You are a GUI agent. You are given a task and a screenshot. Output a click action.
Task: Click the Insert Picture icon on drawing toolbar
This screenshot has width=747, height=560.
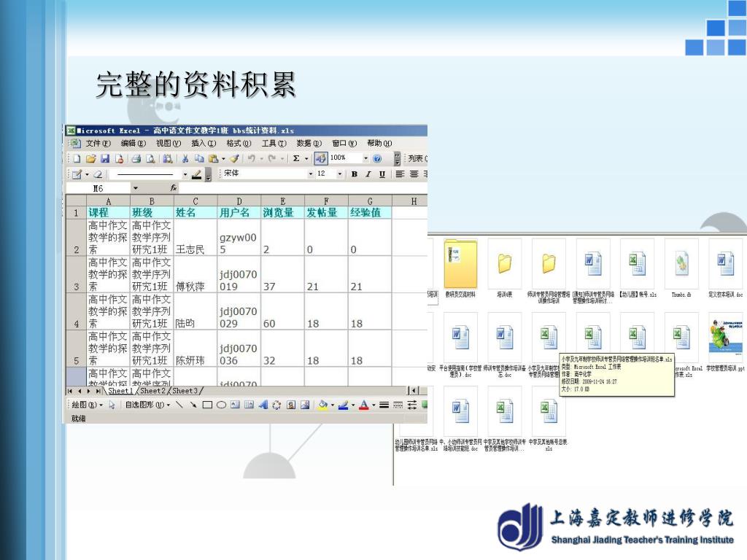(x=305, y=405)
